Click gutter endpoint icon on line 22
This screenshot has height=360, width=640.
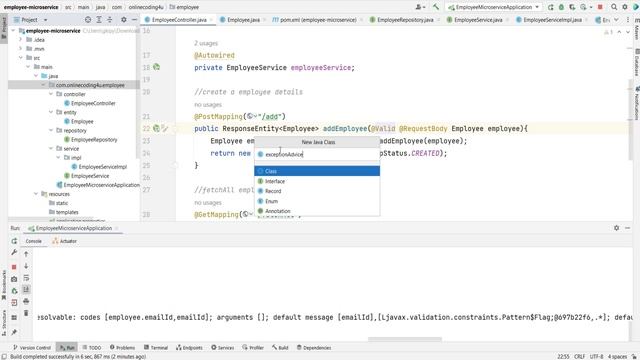click(156, 128)
